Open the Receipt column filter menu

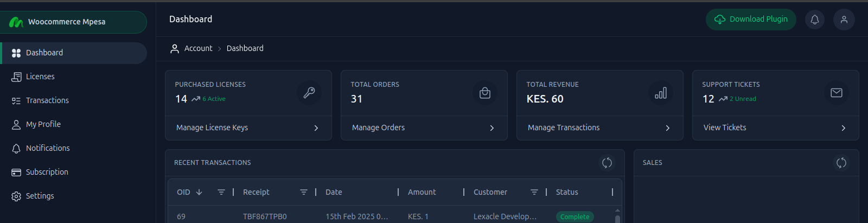coord(304,192)
